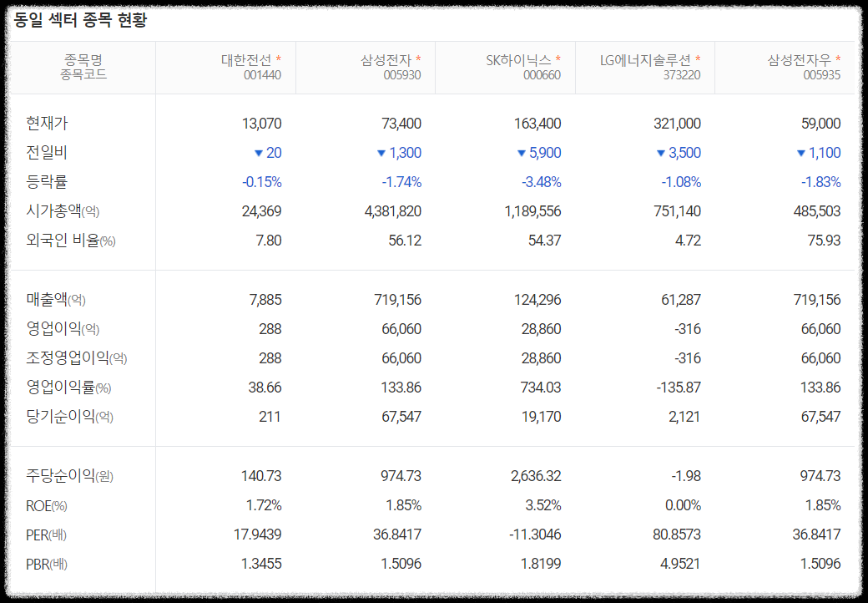
Task: Click sales value 61,287
Action: click(x=681, y=300)
